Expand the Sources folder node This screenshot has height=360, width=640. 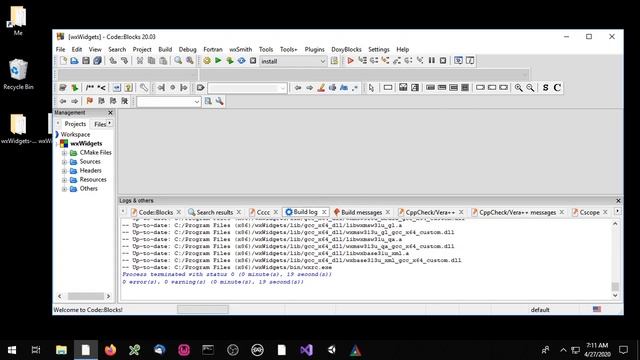click(x=64, y=162)
